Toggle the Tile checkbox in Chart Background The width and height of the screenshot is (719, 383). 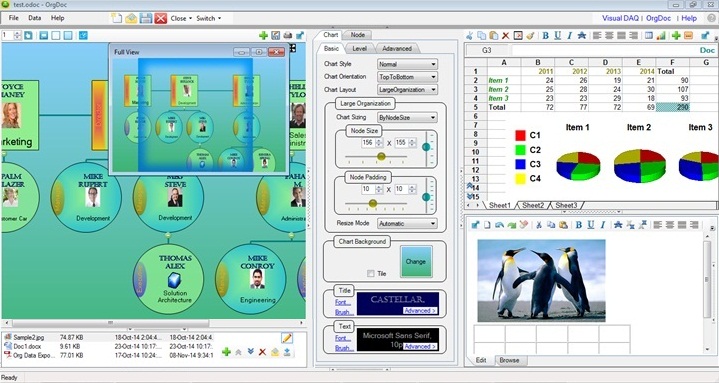371,273
